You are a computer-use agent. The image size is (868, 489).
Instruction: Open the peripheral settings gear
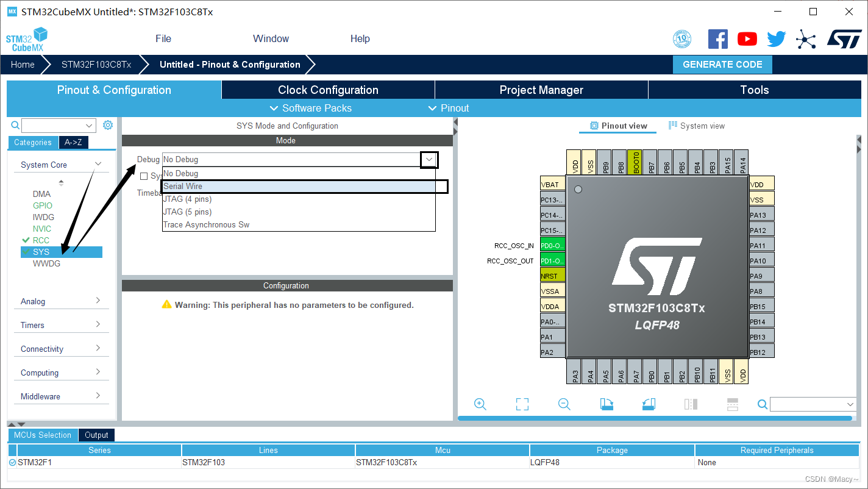[x=108, y=125]
